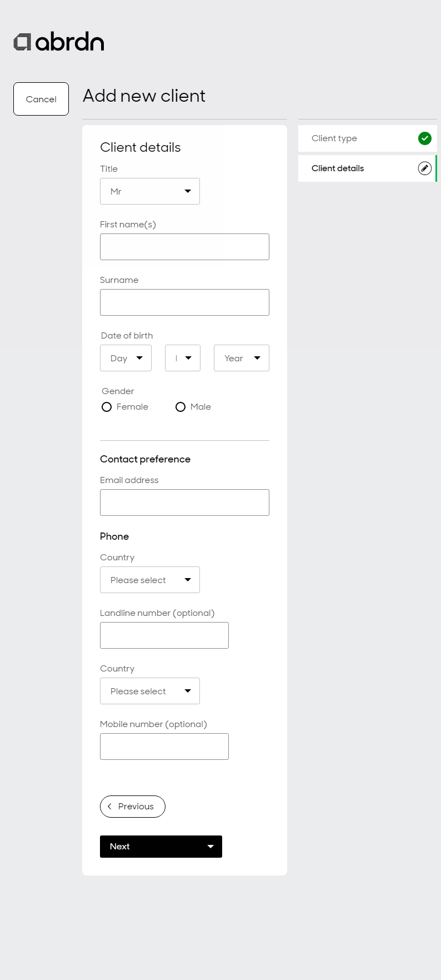Screen dimensions: 441x980
Task: Open the month of birth dropdown
Action: (183, 358)
